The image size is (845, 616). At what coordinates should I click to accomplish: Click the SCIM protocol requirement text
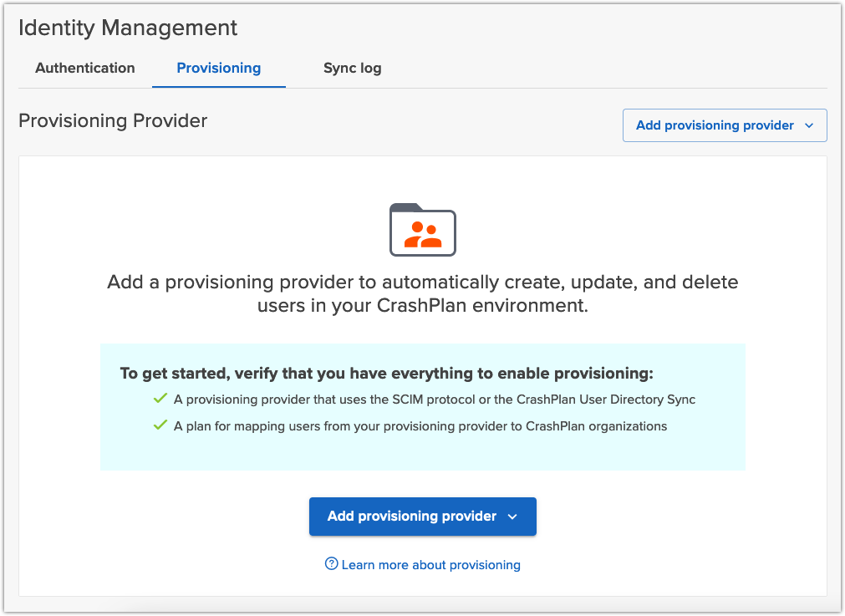tap(435, 400)
